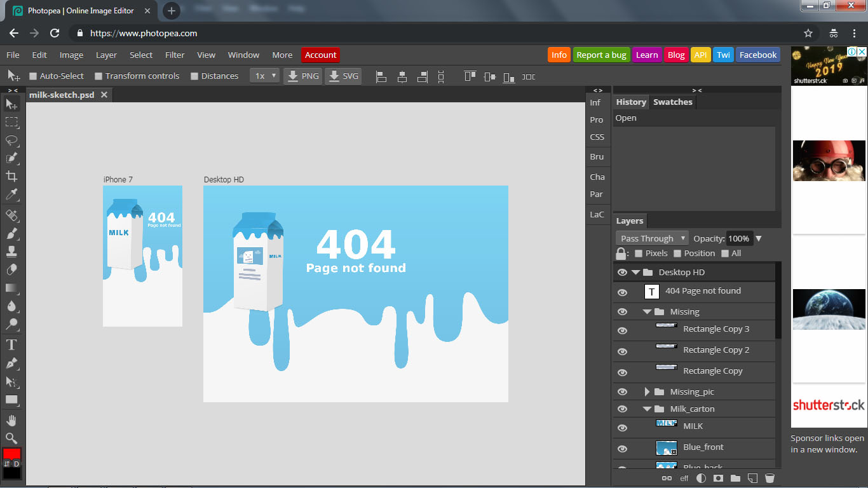
Task: Expand the Missing_pic folder
Action: 647,391
